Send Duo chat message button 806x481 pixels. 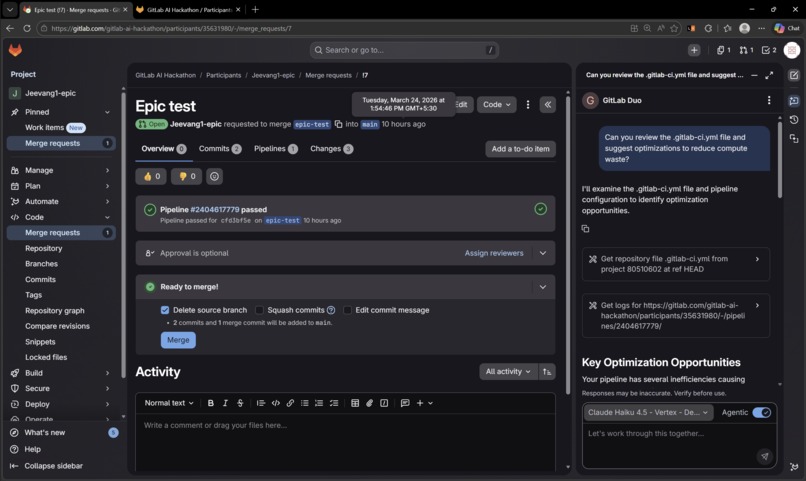765,456
